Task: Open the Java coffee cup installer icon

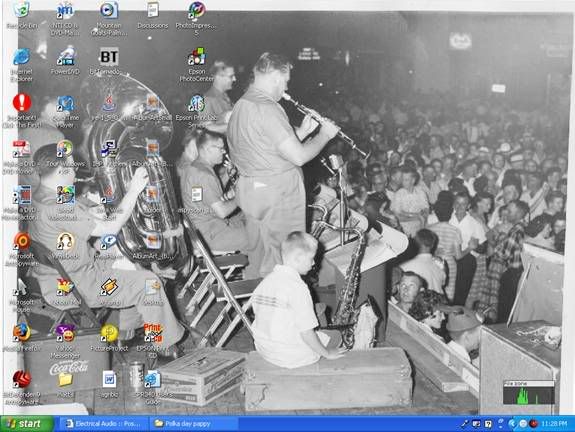Action: (109, 104)
